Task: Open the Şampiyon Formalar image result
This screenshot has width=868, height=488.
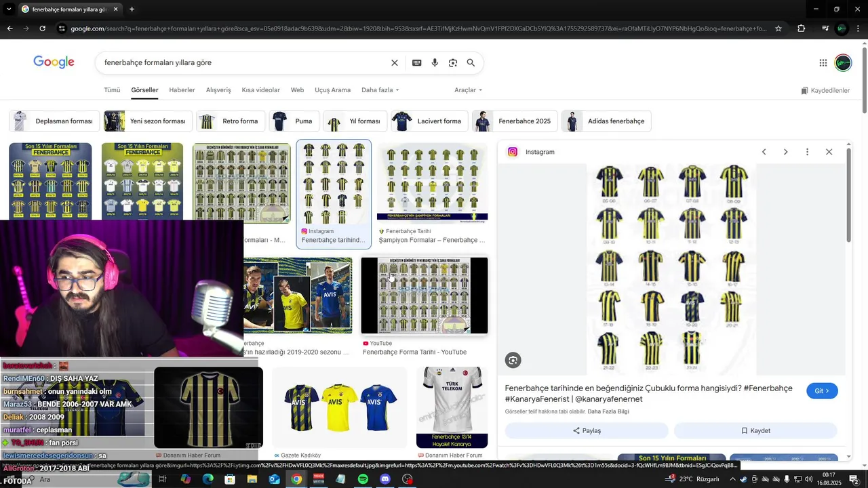Action: tap(432, 183)
